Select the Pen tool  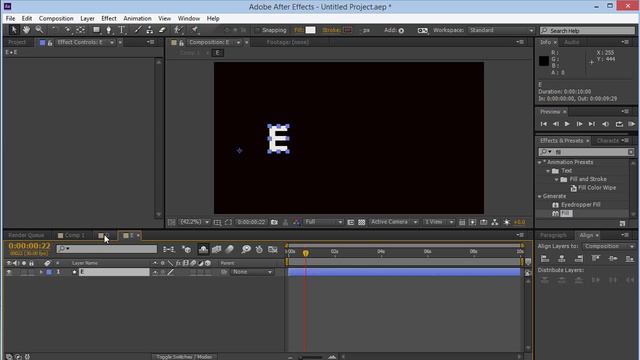109,30
